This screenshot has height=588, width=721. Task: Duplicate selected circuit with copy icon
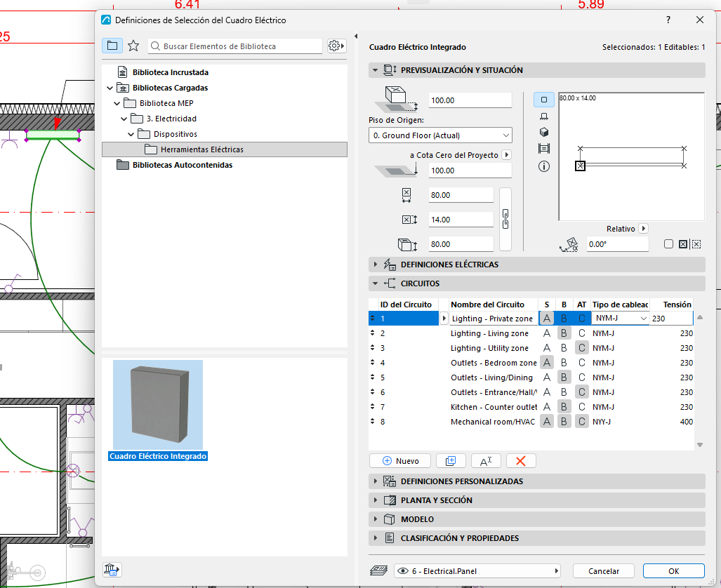[x=451, y=461]
